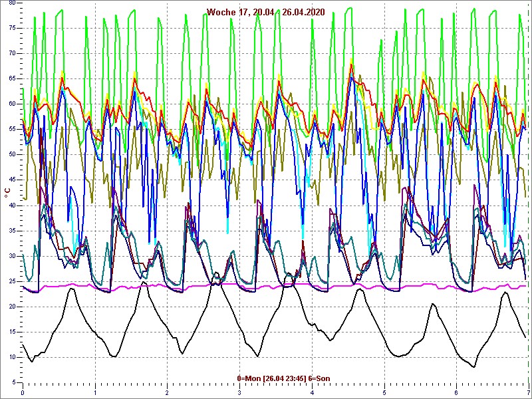Click day 7 label at x-axis end
Viewport: 532px width, 399px height.
527,392
